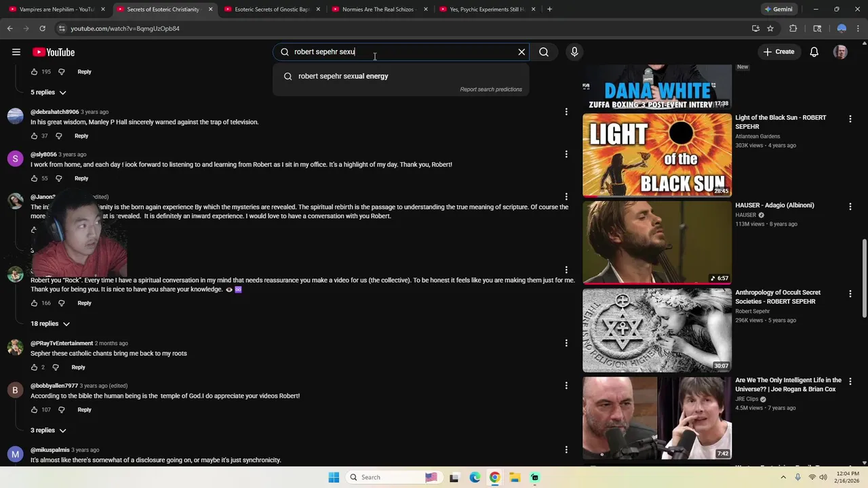
Task: Open the YouTube hamburger guide menu
Action: [16, 52]
